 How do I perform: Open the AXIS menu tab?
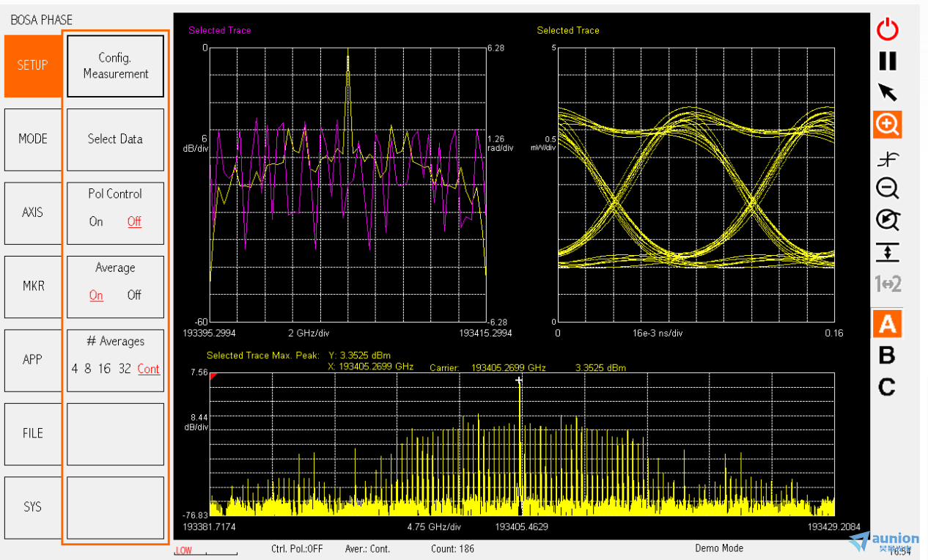pos(32,213)
